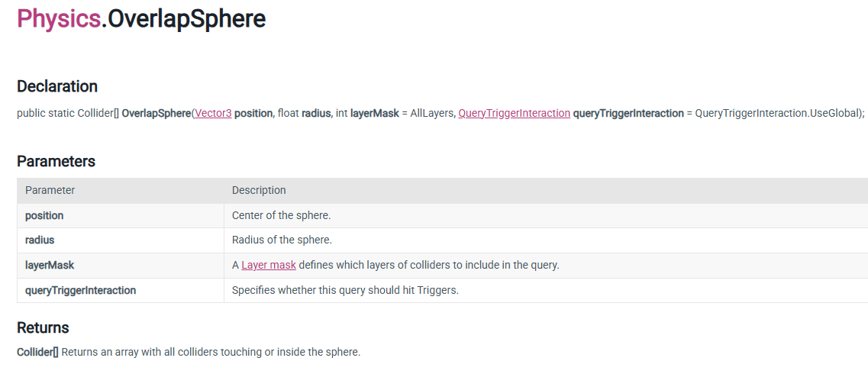Click the Physics link in page title

(x=58, y=19)
